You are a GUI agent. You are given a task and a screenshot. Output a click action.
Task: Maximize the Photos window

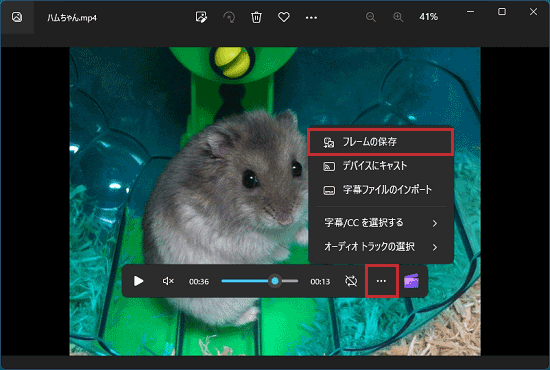point(502,12)
